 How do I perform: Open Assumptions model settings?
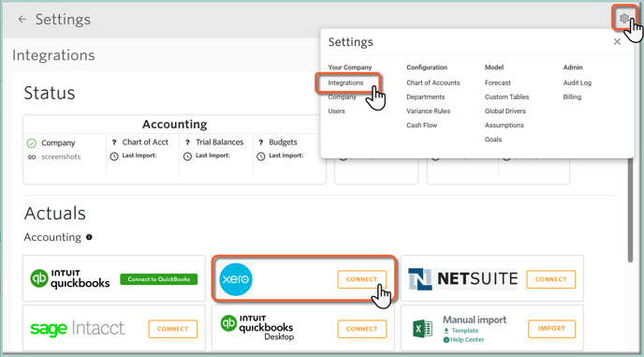[504, 125]
